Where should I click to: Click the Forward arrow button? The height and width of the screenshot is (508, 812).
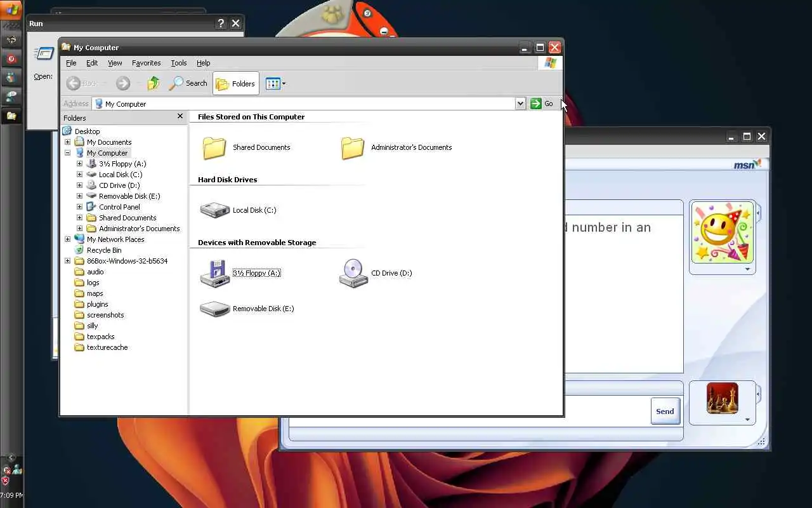click(123, 83)
